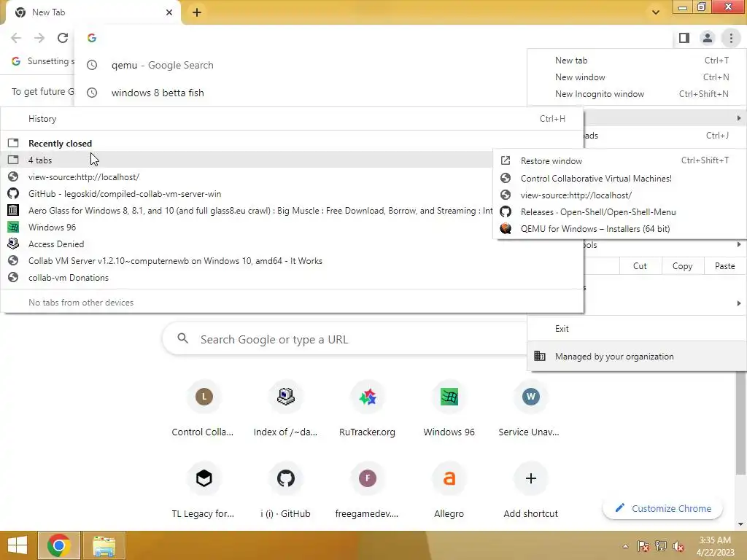Open the tab search chevron
The width and height of the screenshot is (747, 560).
[656, 12]
